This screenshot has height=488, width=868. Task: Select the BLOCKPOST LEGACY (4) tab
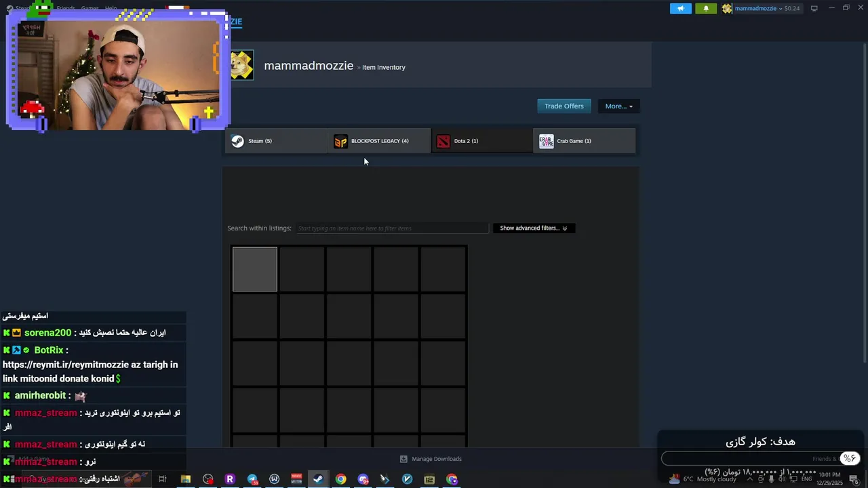coord(380,141)
